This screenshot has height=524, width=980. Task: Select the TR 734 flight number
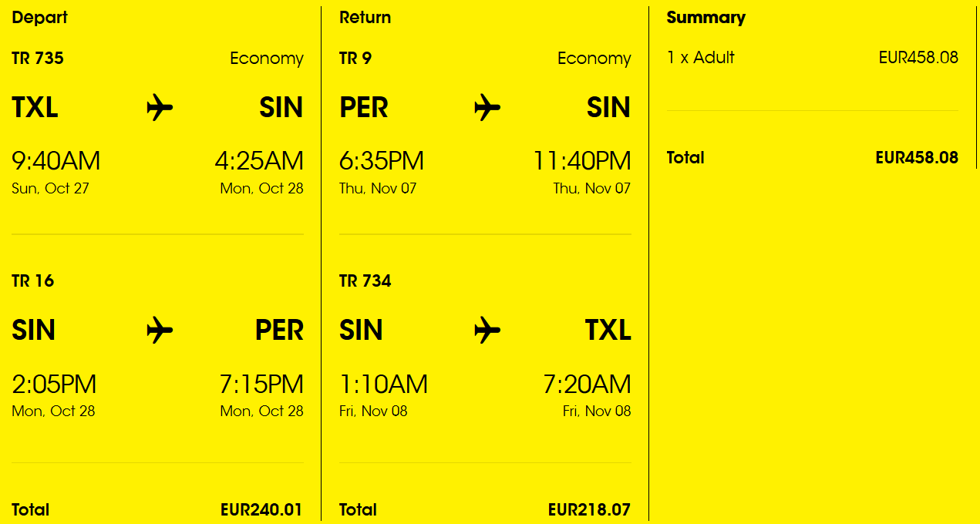point(365,280)
